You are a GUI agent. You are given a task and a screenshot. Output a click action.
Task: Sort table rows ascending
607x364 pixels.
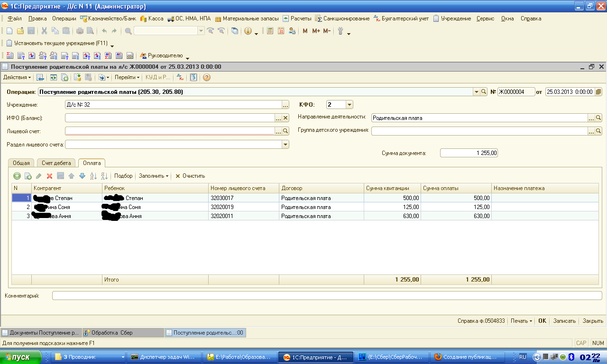click(93, 176)
